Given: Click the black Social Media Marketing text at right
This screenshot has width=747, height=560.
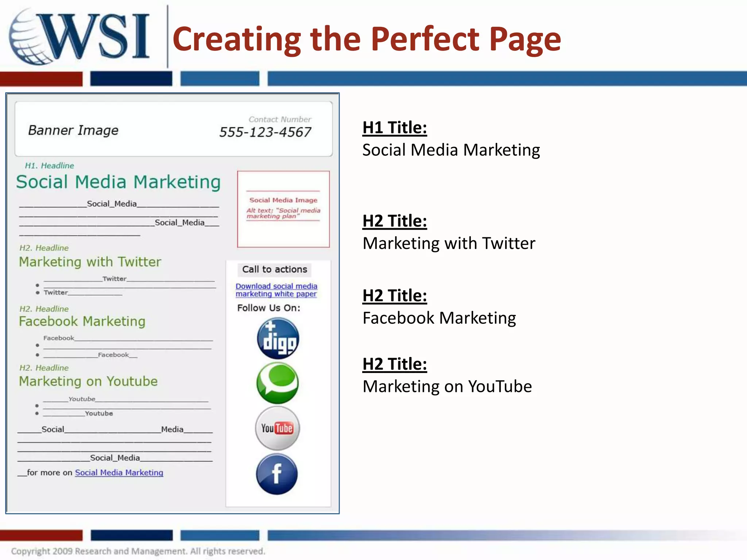Looking at the screenshot, I should click(x=451, y=150).
